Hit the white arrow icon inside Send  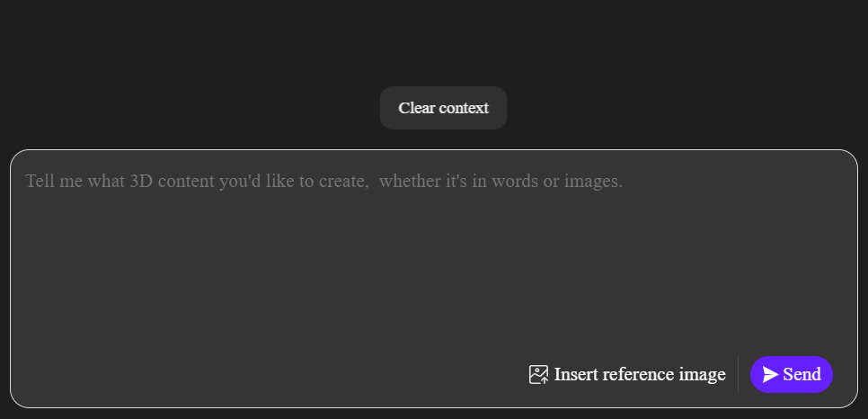click(770, 375)
